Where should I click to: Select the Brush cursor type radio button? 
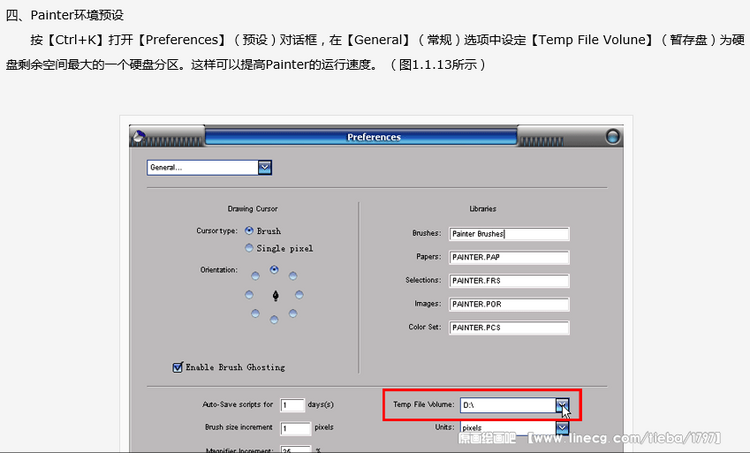pos(249,231)
